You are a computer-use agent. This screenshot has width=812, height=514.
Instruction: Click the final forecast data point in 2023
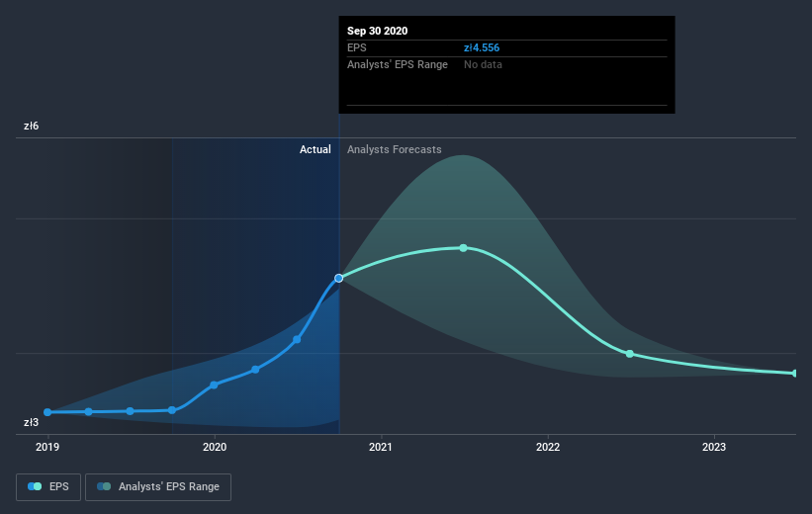pos(795,373)
